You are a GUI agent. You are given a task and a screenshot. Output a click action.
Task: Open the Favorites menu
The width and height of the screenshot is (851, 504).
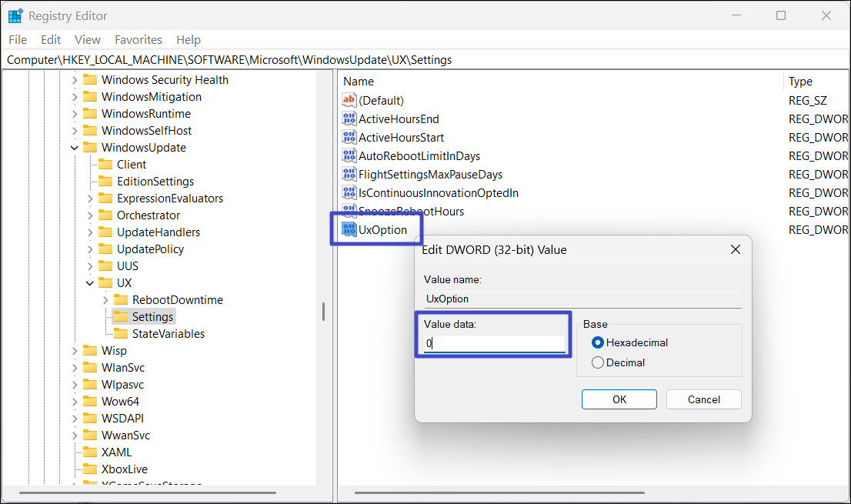pos(138,39)
